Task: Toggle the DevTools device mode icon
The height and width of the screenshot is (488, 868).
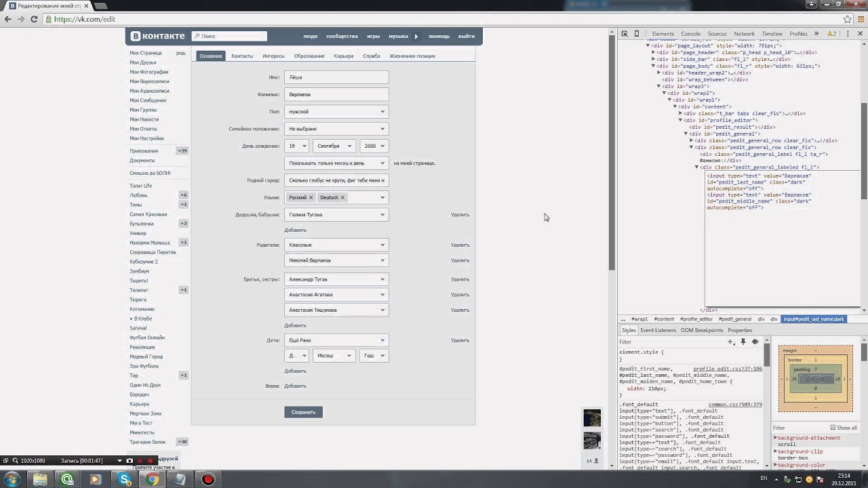Action: (637, 34)
